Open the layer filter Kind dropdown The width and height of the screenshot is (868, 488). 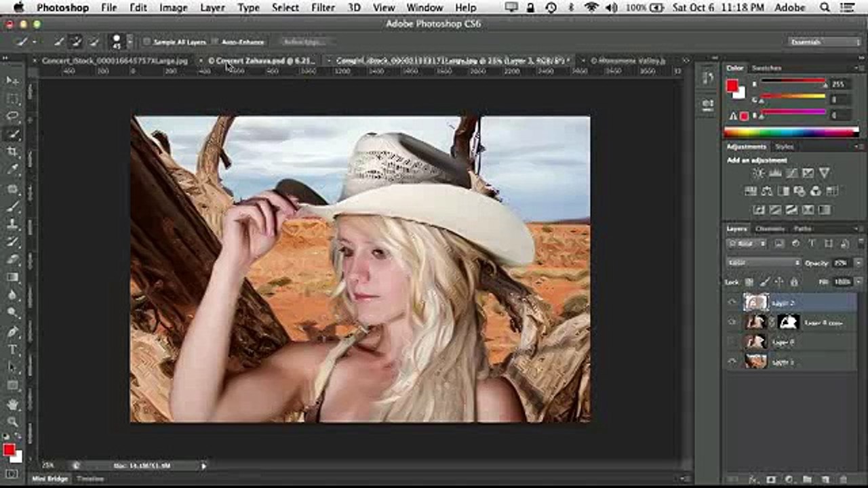coord(747,244)
